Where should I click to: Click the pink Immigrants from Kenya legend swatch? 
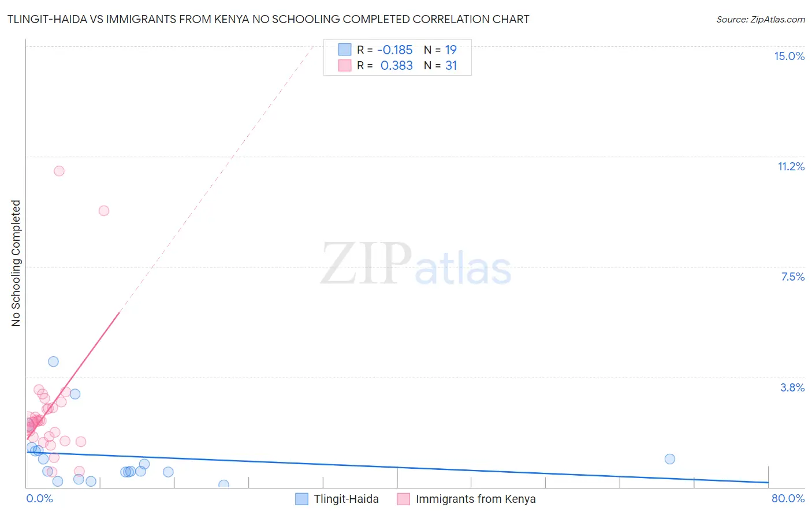coord(403,499)
